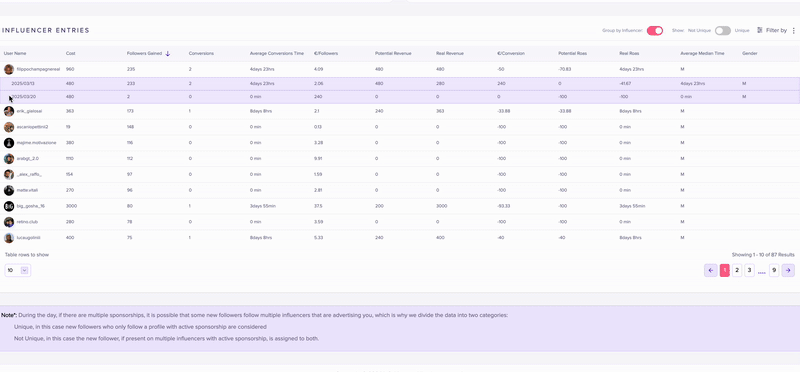This screenshot has height=372, width=800.
Task: Click username _alex_raffo_
Action: (x=29, y=175)
